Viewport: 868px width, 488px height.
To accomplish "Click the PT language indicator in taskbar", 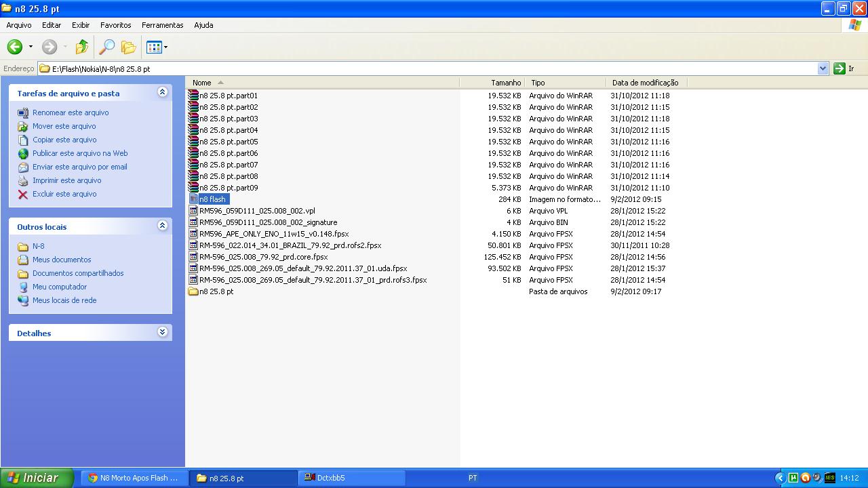I will (473, 478).
